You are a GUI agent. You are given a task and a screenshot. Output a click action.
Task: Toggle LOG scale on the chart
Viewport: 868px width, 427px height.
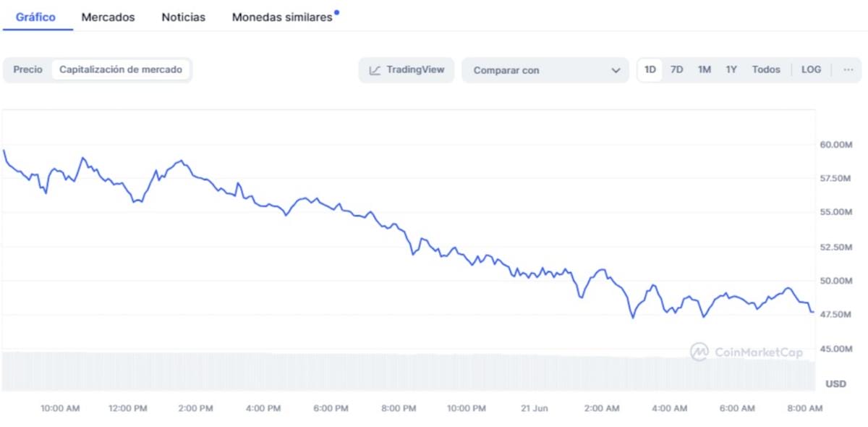pyautogui.click(x=811, y=70)
